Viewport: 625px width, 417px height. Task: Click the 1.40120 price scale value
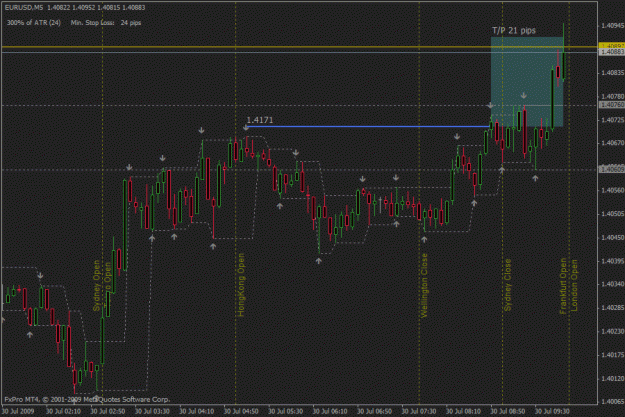click(x=612, y=378)
